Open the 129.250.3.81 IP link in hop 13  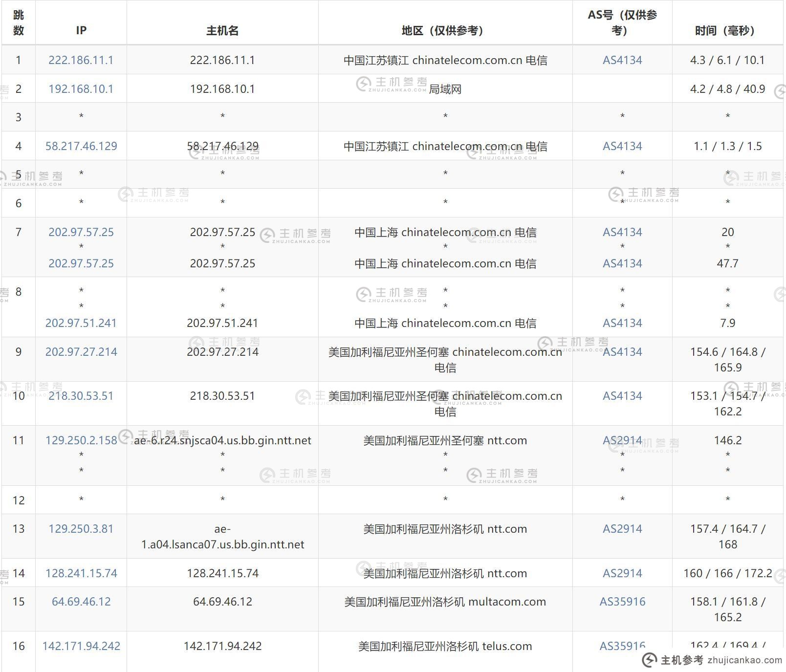coord(81,529)
